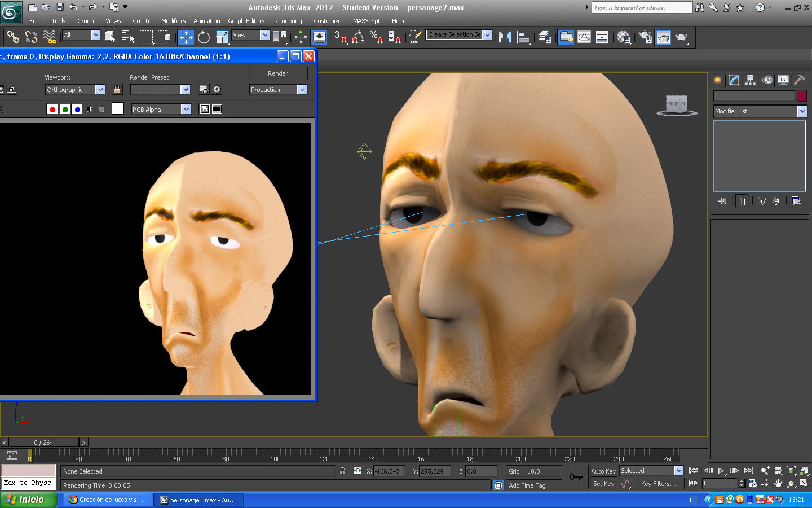Toggle the red channel in render window
Image resolution: width=812 pixels, height=508 pixels.
click(x=52, y=110)
